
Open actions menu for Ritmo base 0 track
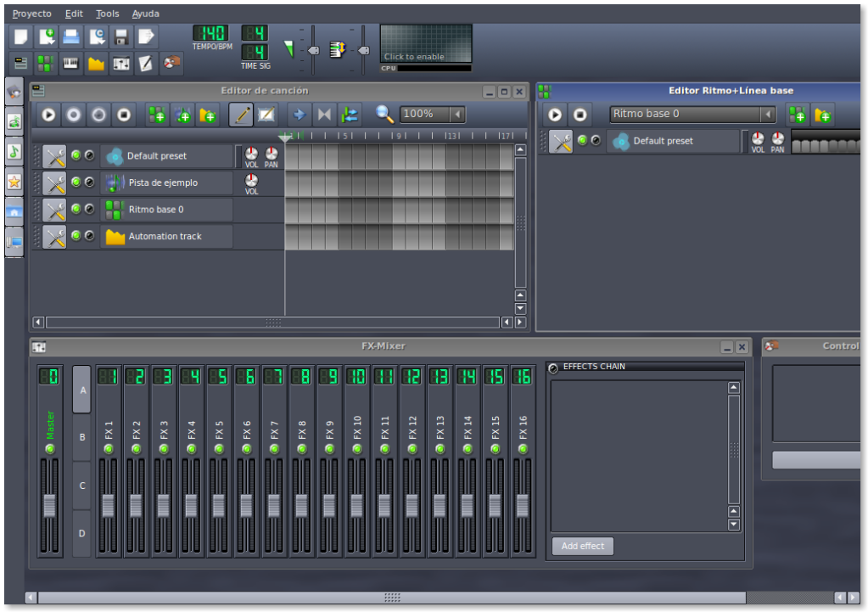pos(54,210)
